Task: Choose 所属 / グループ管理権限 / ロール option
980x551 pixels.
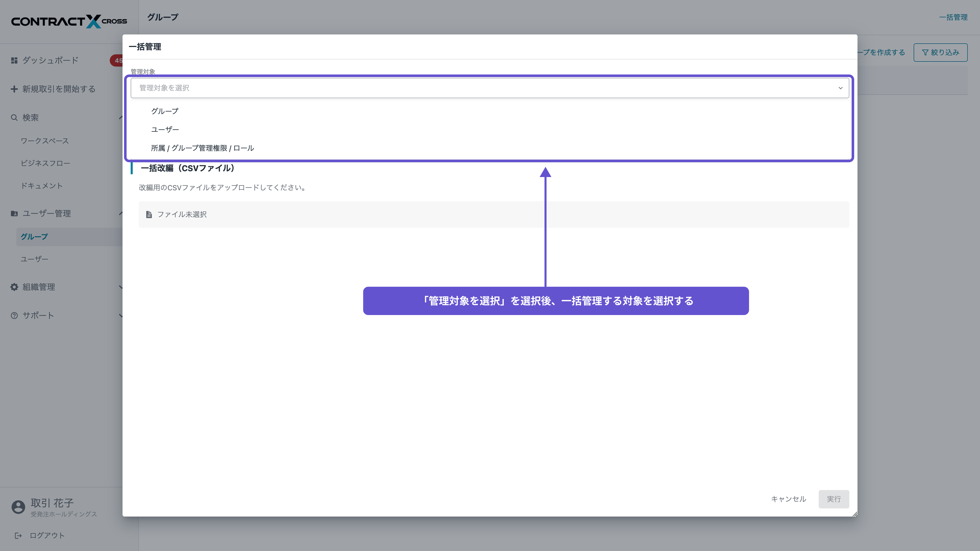Action: (x=202, y=148)
